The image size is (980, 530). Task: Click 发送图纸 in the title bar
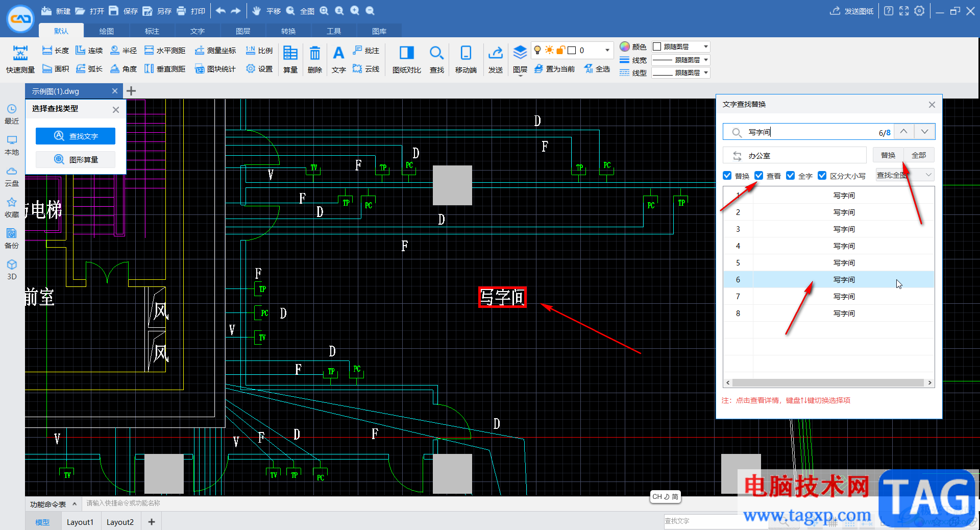point(852,11)
